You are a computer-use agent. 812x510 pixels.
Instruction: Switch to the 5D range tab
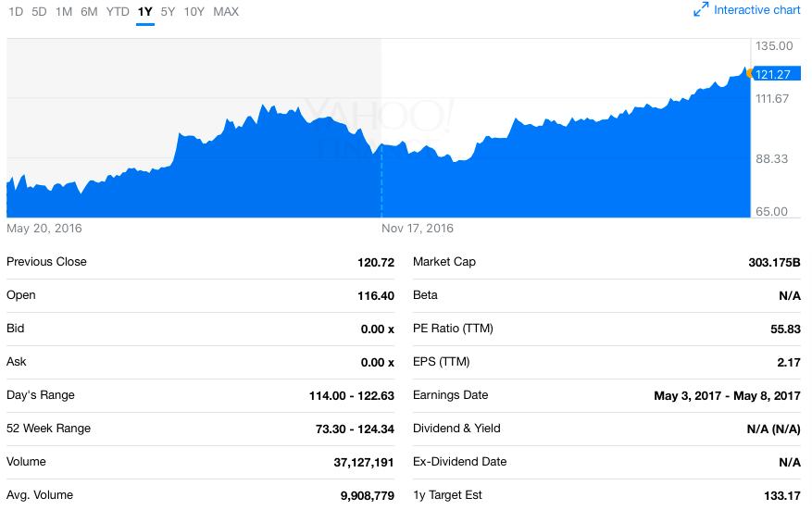pos(39,12)
